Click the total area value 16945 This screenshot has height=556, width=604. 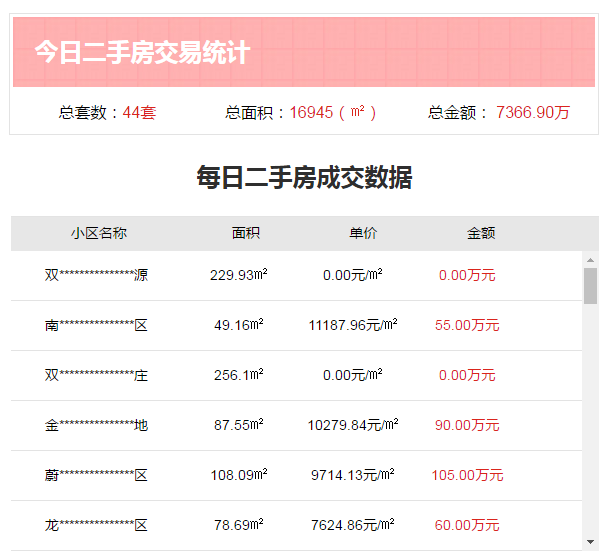(311, 113)
